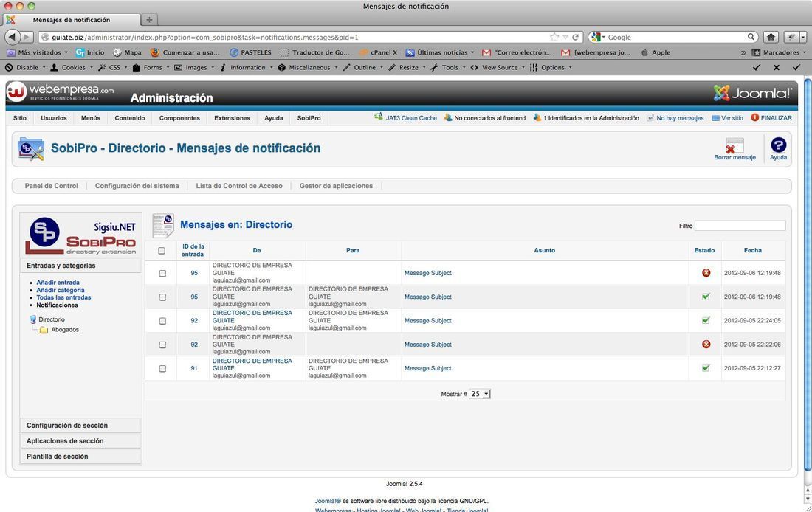This screenshot has height=512, width=812.
Task: Click the Directorio tree icon
Action: [33, 319]
